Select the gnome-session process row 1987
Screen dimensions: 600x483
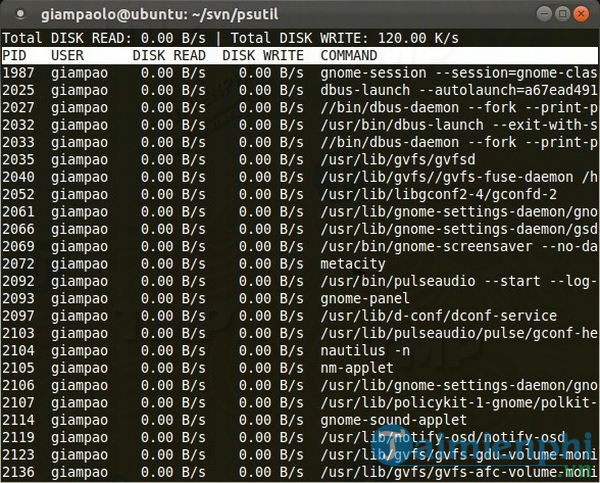[300, 73]
